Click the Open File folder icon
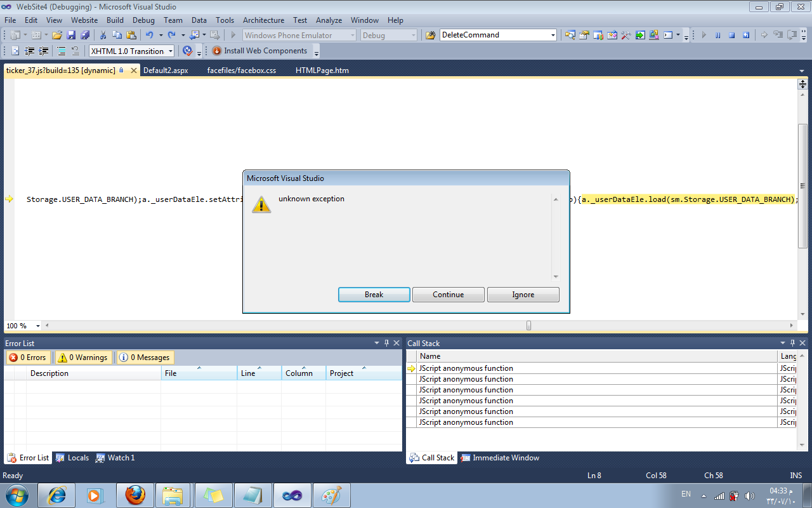Image resolution: width=812 pixels, height=508 pixels. click(x=57, y=36)
